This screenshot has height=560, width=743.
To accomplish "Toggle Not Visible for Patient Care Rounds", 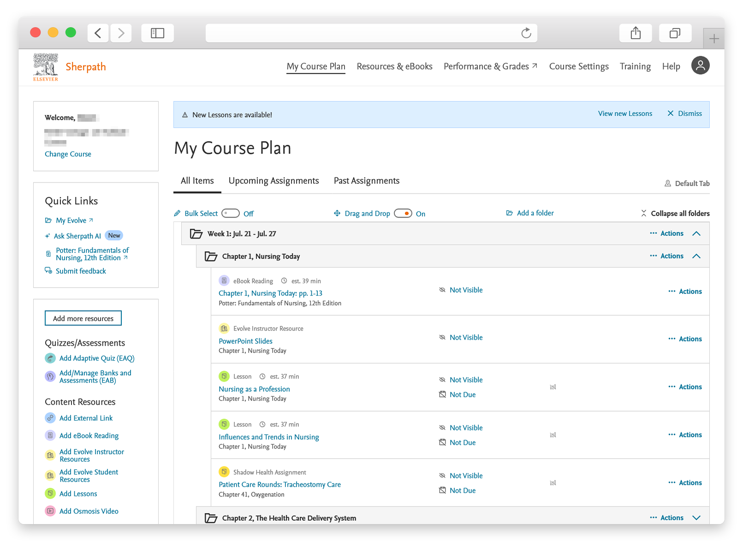I will click(x=461, y=476).
